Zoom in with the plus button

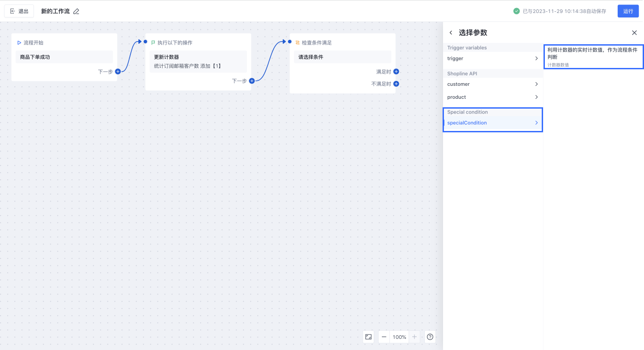[414, 337]
